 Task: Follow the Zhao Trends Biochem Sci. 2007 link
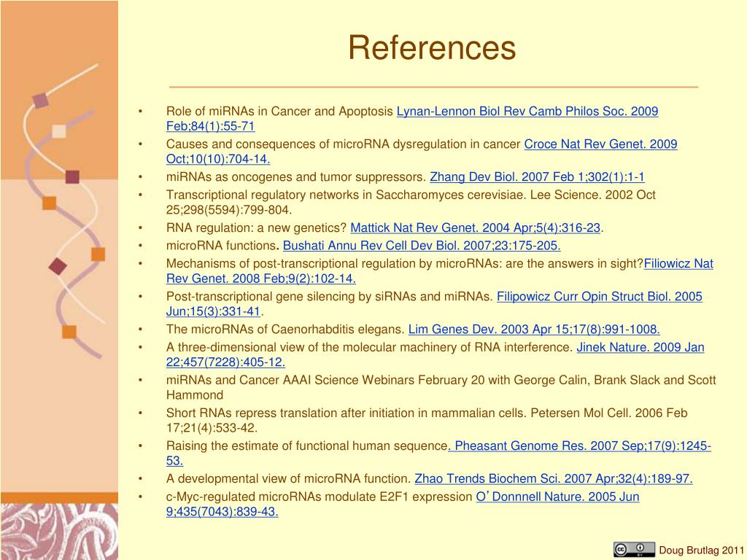(554, 479)
